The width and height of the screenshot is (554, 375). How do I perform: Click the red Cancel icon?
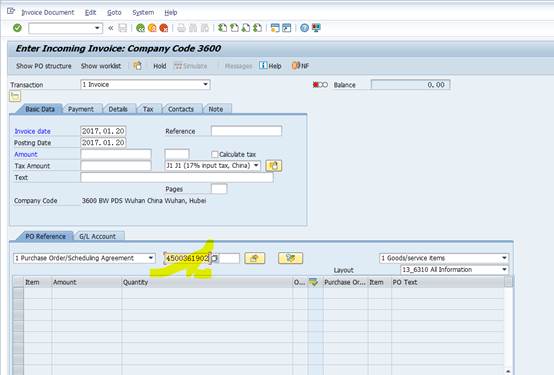[x=164, y=28]
